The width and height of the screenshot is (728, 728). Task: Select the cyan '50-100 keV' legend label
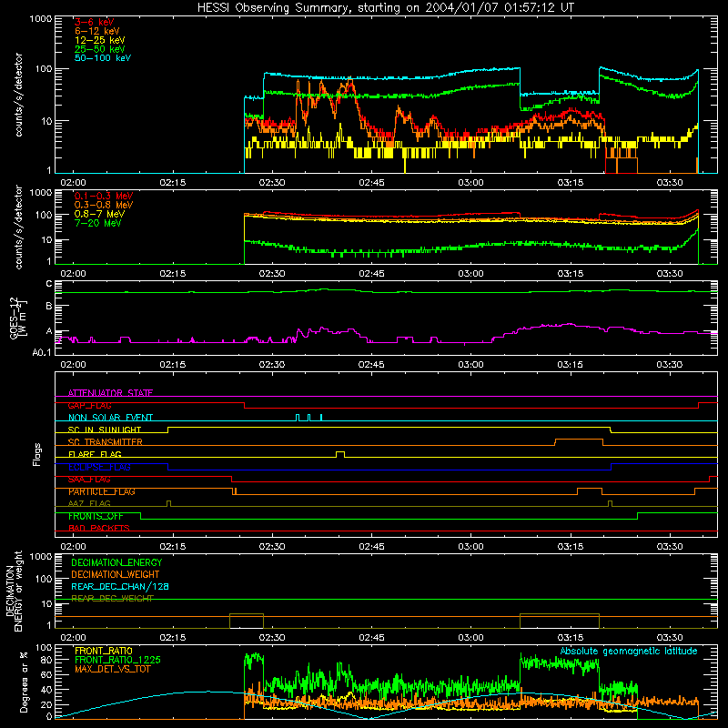click(103, 58)
